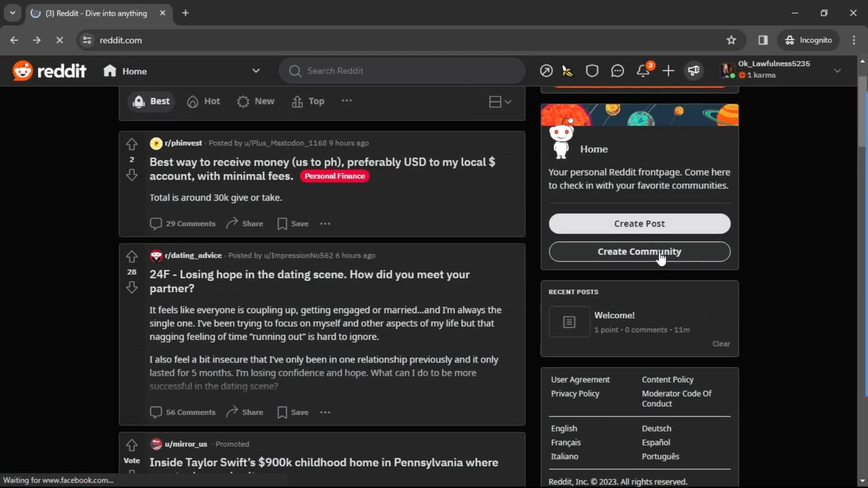Open Chrome three-dot menu
The width and height of the screenshot is (868, 488).
854,40
